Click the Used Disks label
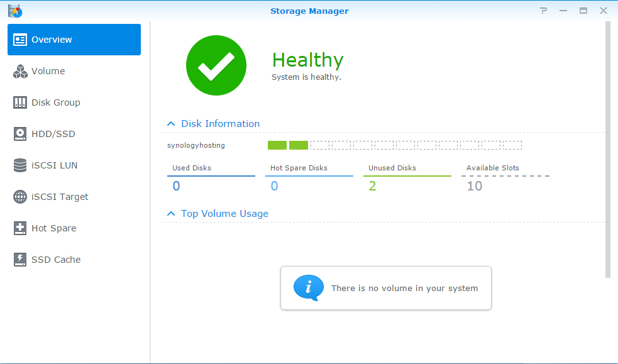 point(192,168)
